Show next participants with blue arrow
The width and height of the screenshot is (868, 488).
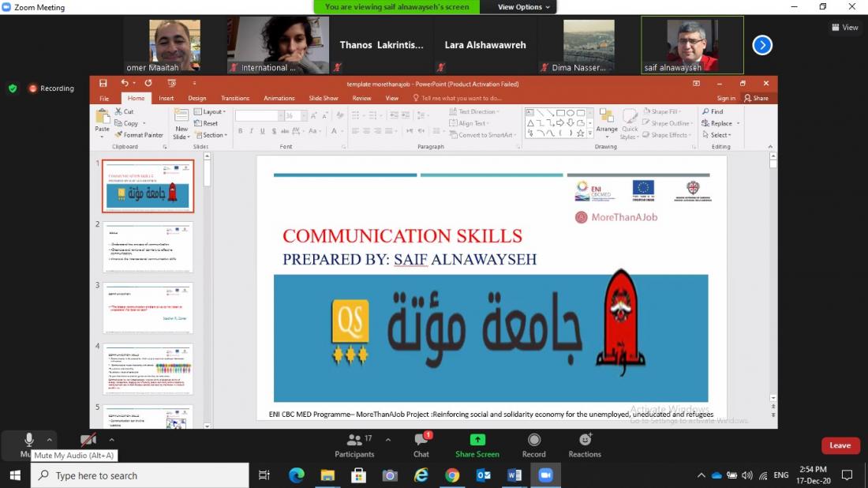click(x=762, y=45)
